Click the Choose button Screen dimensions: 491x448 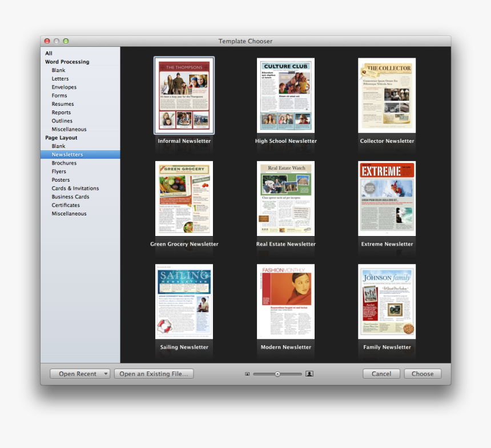tap(422, 373)
